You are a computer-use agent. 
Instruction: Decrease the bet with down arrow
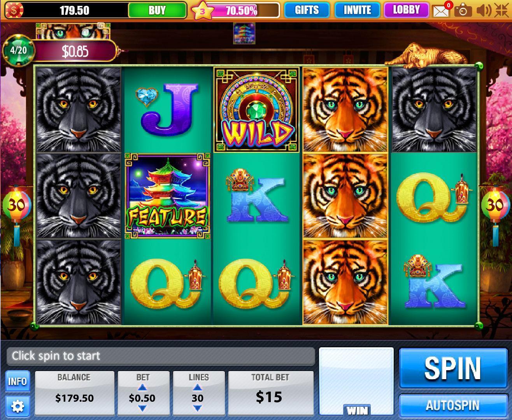pyautogui.click(x=142, y=408)
